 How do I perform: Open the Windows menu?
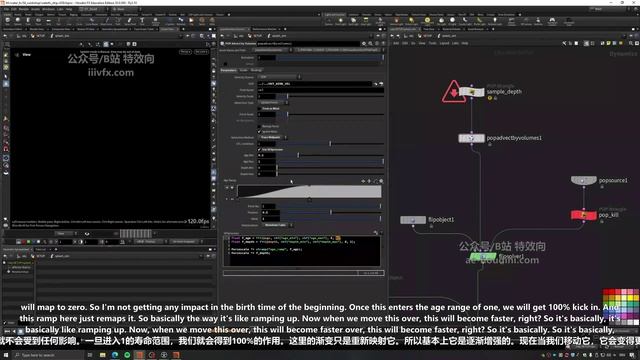click(x=48, y=9)
